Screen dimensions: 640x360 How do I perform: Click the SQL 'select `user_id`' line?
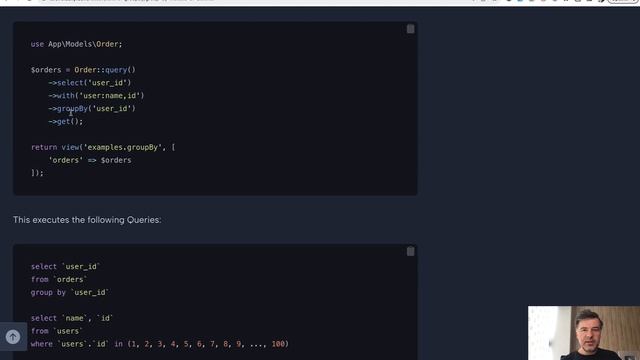click(65, 267)
